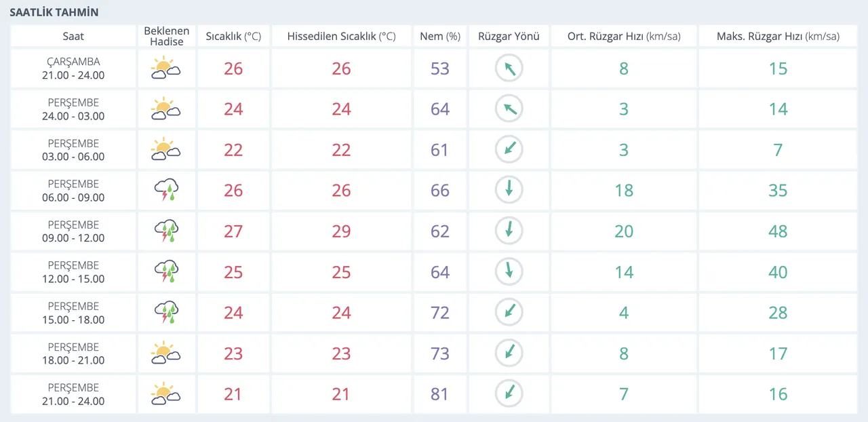Click the wind direction arrow for Perşembe 12.00 - 15.00
Screen dimensions: 868x422
pos(509,272)
